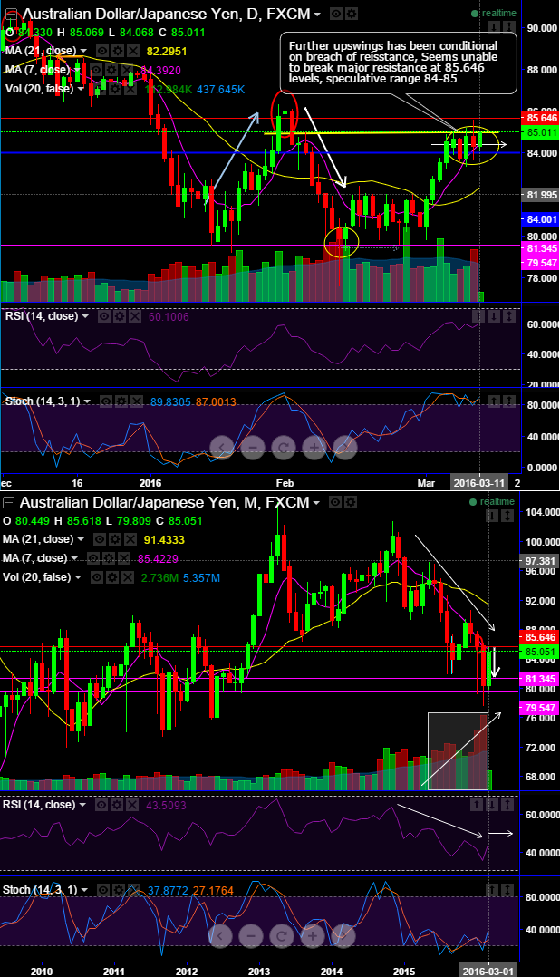Click the realtime status on monthly chart
Viewport: 560px width, 977px height.
(x=494, y=501)
